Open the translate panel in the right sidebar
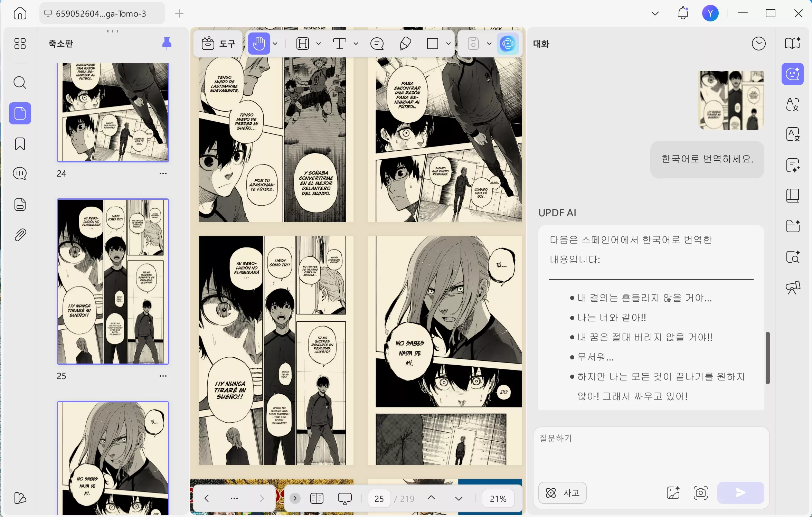 pyautogui.click(x=793, y=104)
